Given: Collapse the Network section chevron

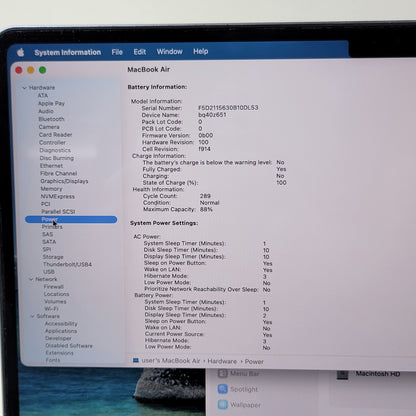Looking at the screenshot, I should [31, 279].
